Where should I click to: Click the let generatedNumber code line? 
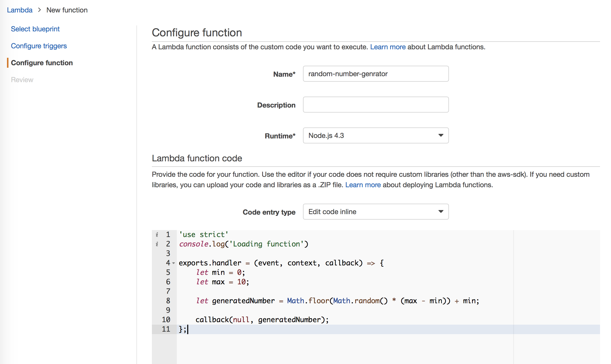click(338, 301)
